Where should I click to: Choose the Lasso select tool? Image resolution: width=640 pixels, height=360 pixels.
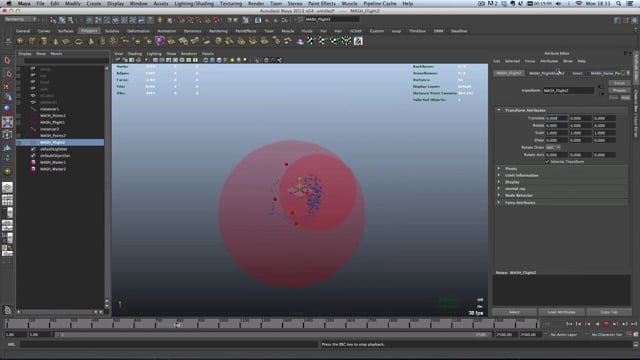pos(7,73)
